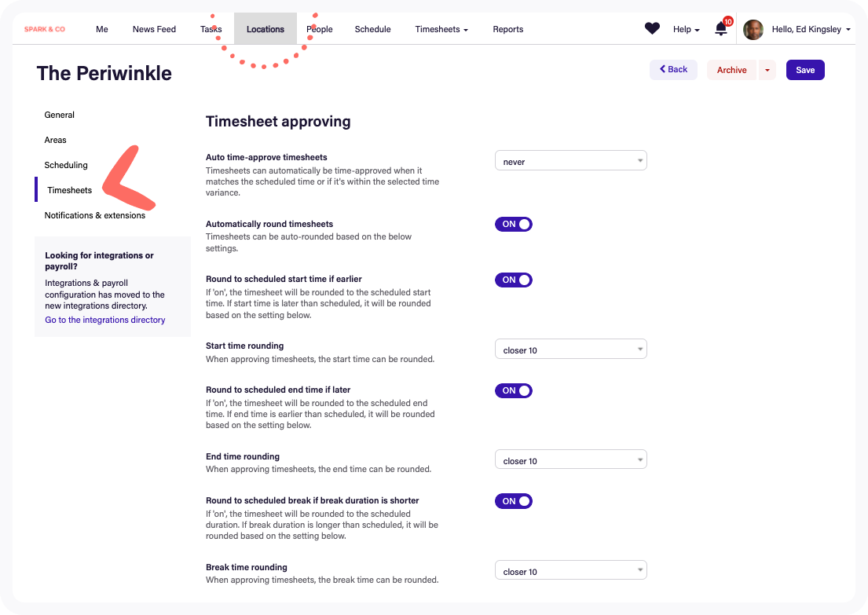Open the Timesheets menu in navbar

click(x=441, y=29)
